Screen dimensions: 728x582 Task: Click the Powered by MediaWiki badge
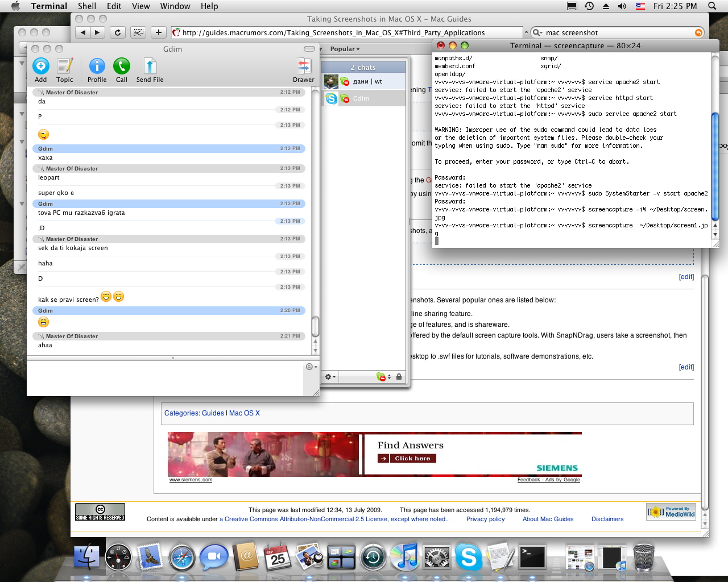coord(671,512)
